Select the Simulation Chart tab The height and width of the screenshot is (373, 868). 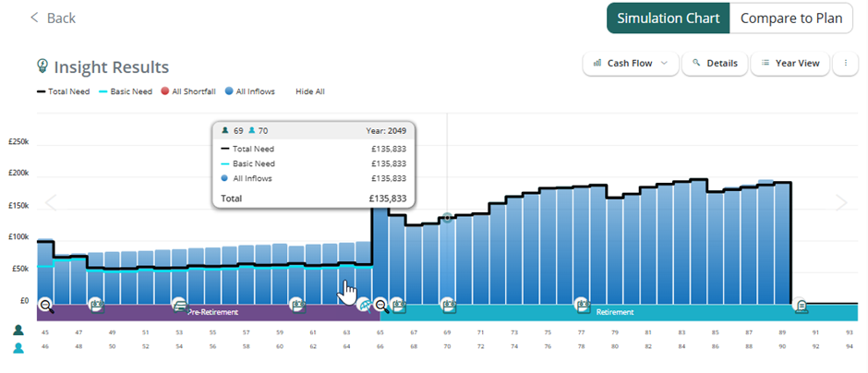[x=668, y=18]
